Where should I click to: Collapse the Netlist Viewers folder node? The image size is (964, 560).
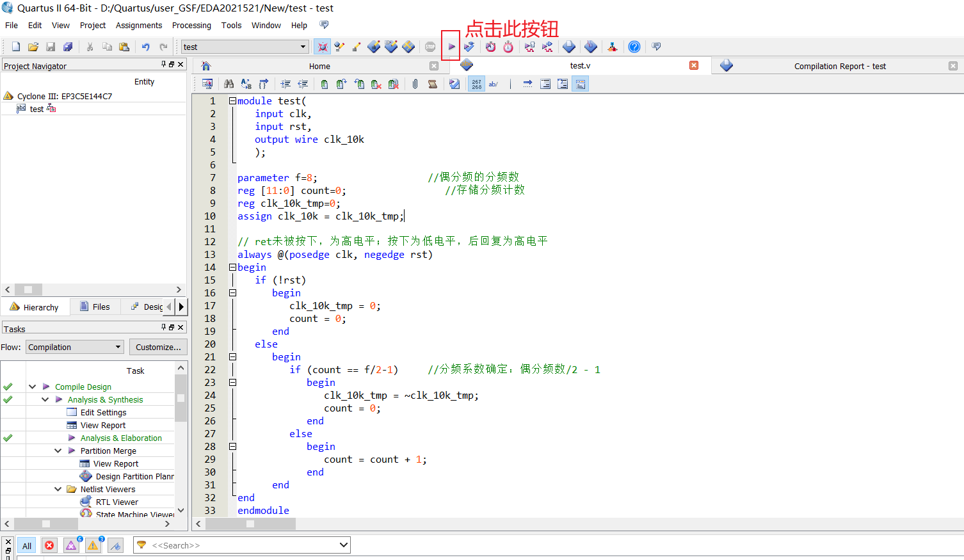[x=58, y=489]
